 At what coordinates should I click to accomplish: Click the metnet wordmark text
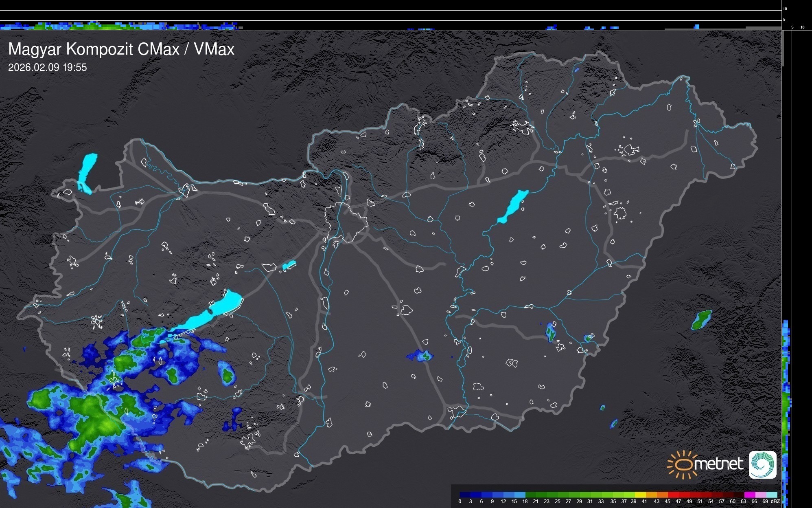click(x=719, y=464)
